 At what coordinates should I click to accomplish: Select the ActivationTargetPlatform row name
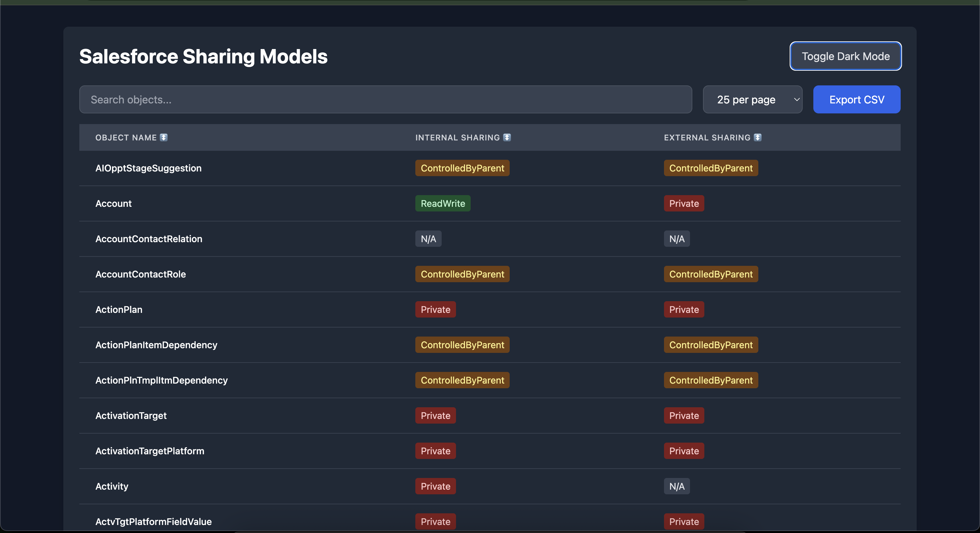(x=150, y=451)
